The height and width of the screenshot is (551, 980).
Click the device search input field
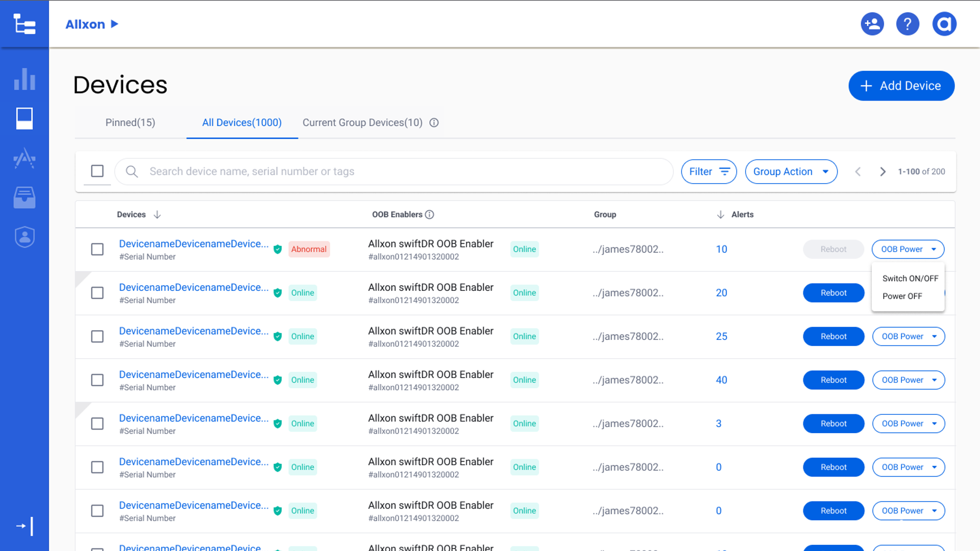click(398, 172)
